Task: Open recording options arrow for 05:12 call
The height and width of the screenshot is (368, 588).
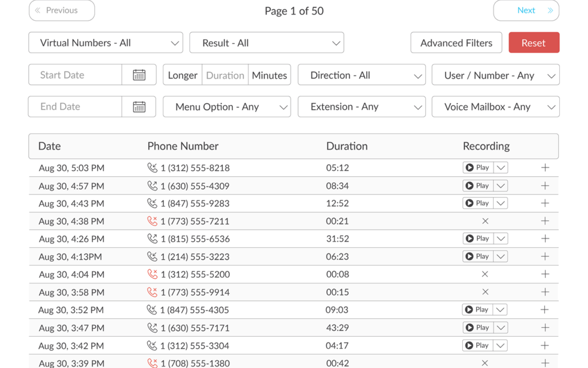Action: click(x=501, y=168)
